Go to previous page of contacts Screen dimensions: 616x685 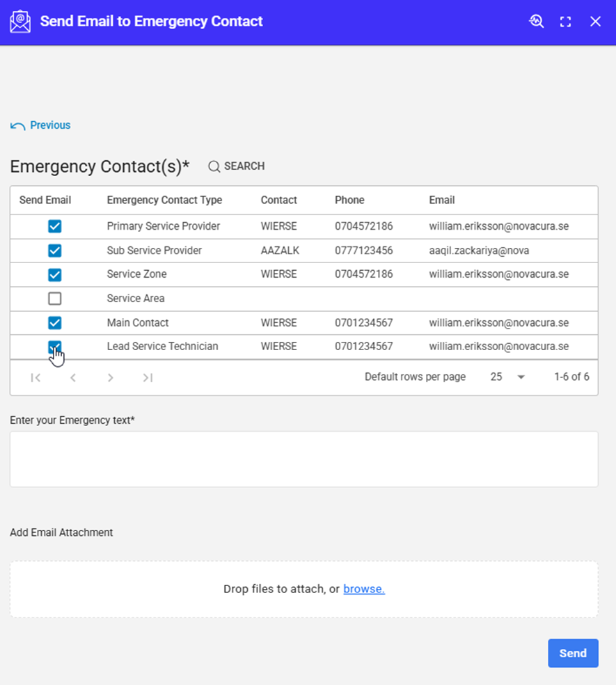point(73,377)
